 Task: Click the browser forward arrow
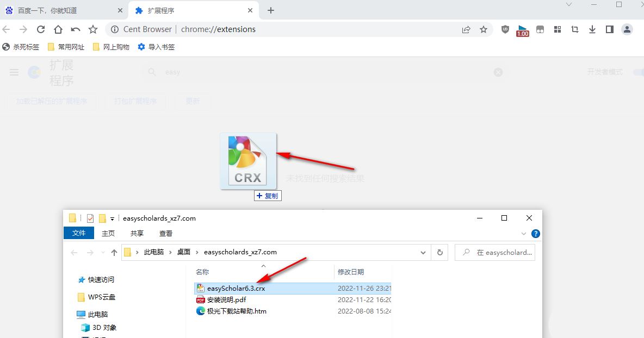click(x=23, y=29)
